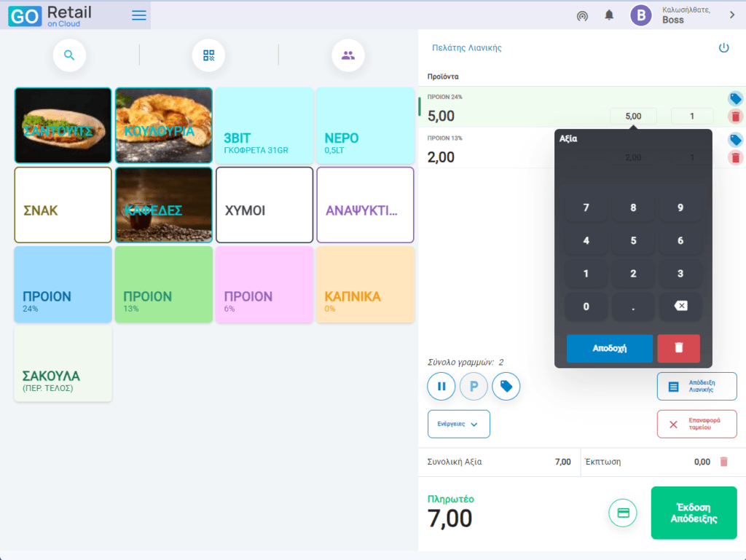Open the hamburger menu
This screenshot has width=746, height=560.
(x=139, y=15)
